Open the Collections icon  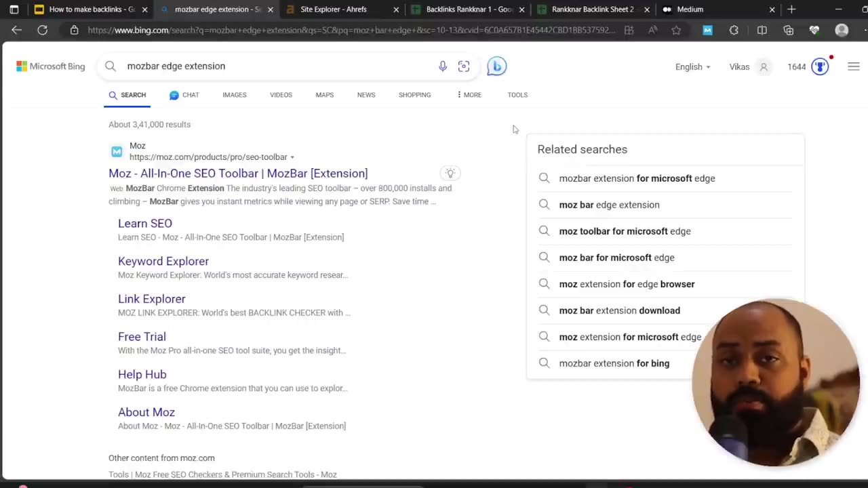[788, 30]
